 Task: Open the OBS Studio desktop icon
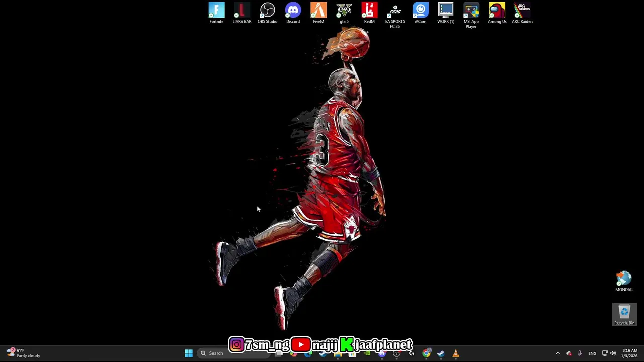pos(267,13)
